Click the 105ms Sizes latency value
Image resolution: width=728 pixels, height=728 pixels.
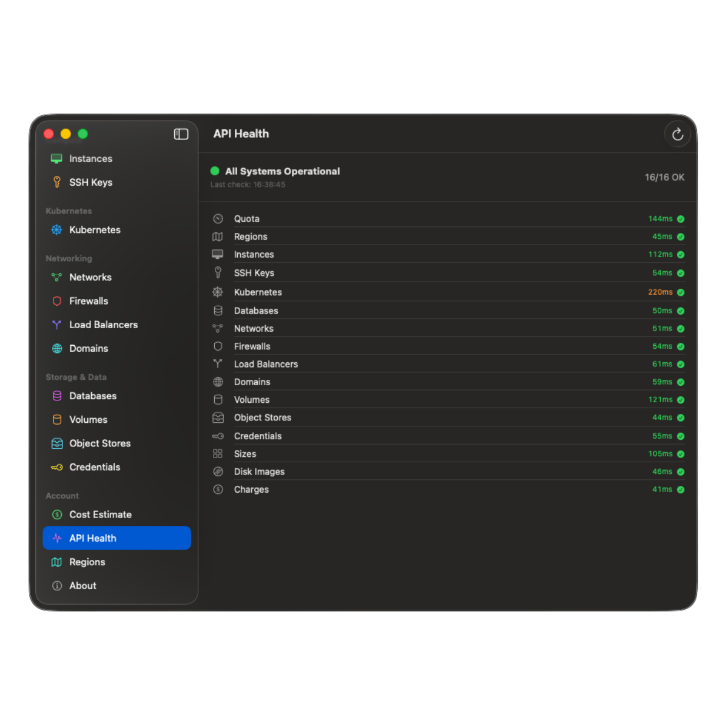coord(660,454)
